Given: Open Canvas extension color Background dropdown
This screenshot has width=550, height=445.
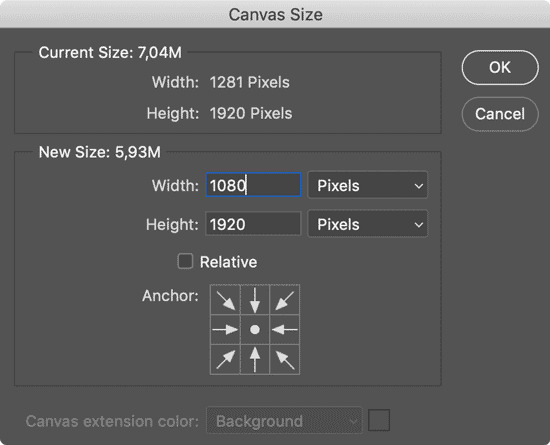Looking at the screenshot, I should (x=284, y=420).
